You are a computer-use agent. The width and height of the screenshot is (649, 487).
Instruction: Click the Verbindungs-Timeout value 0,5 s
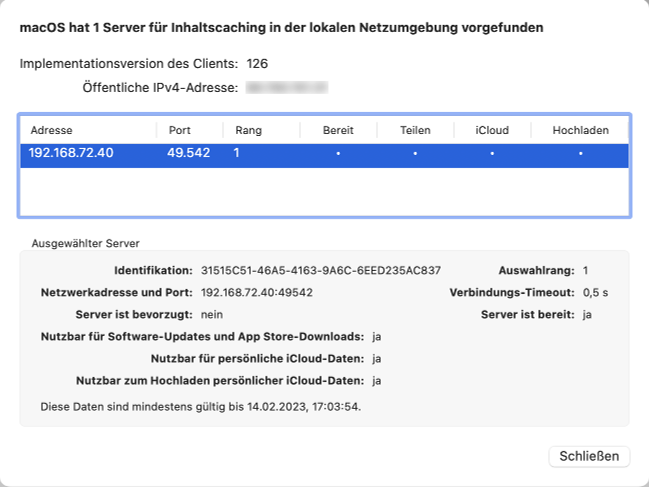595,293
